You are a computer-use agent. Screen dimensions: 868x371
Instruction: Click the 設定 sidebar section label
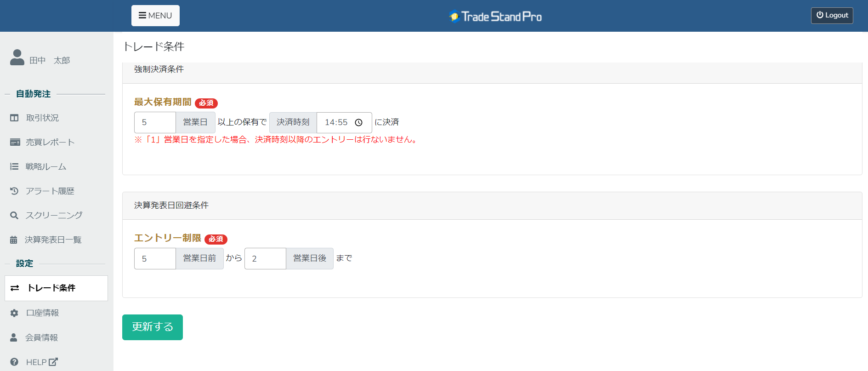[x=24, y=264]
